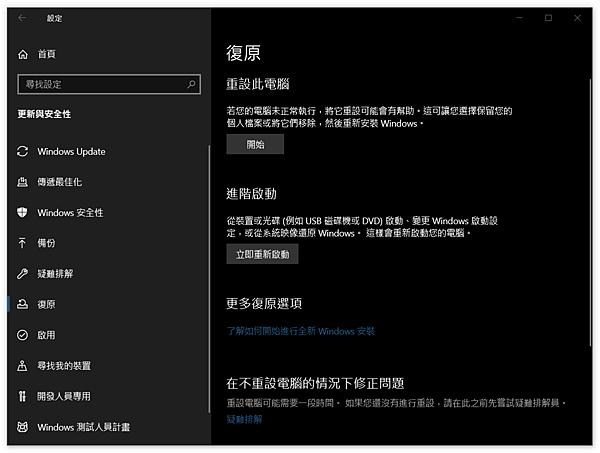Click the 備份 upload arrow icon
The image size is (600, 453).
22,243
